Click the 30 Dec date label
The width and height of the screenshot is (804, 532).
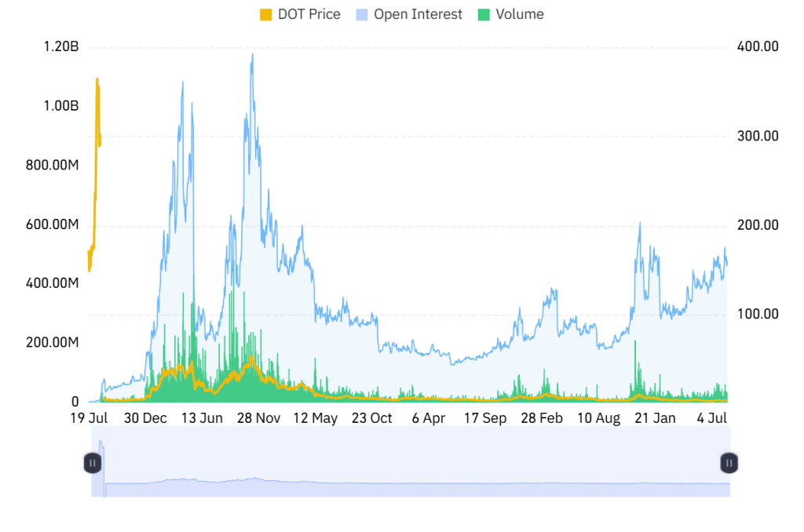tap(145, 418)
